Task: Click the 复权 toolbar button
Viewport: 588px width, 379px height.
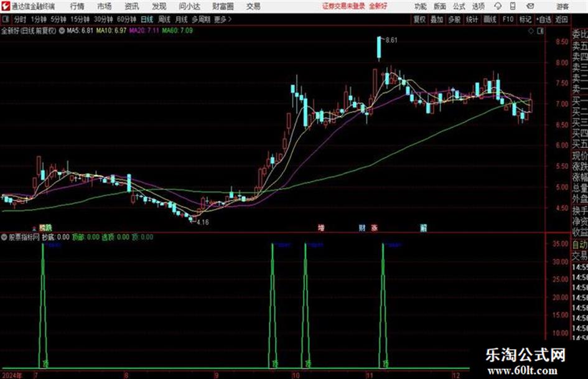Action: tap(419, 19)
